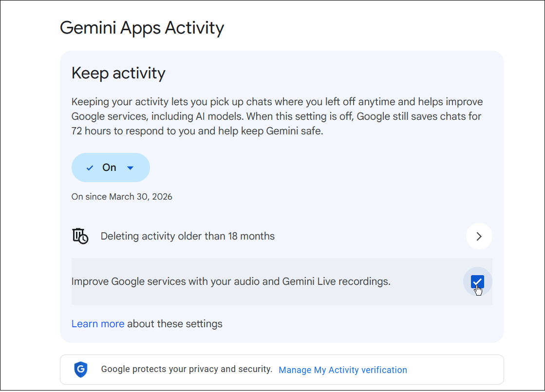Open Manage My Activity verification link
The height and width of the screenshot is (392, 545).
[343, 370]
